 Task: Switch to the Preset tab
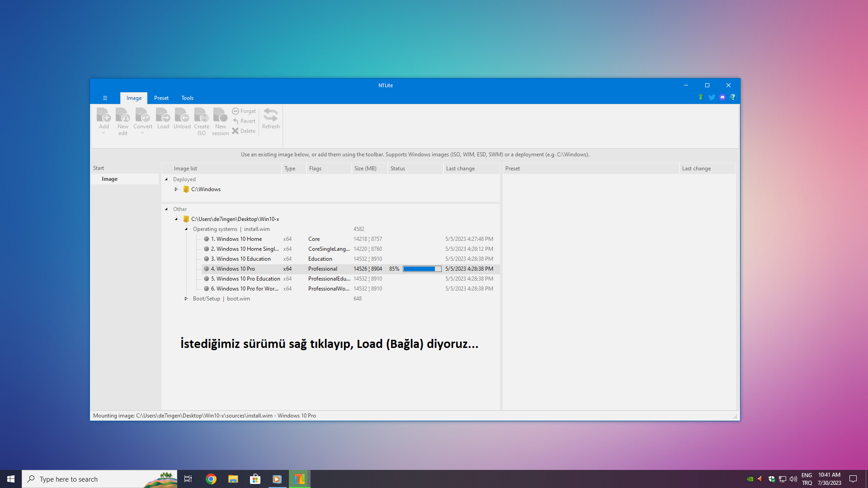(x=161, y=98)
